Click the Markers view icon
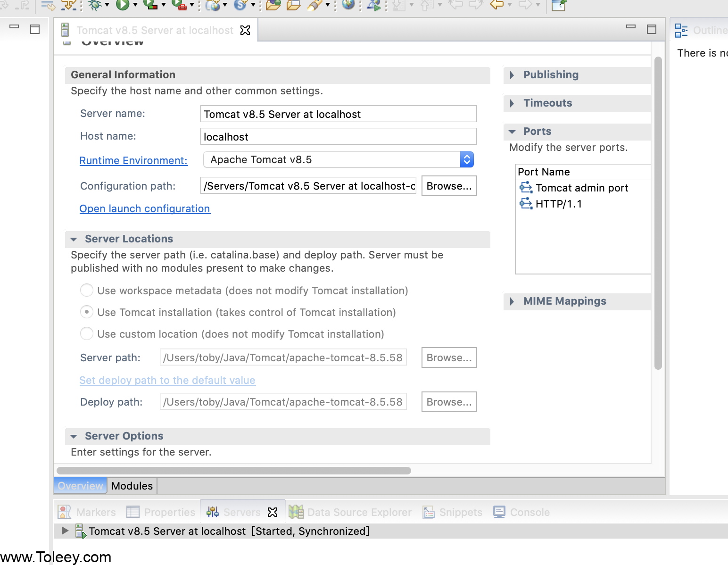The image size is (728, 565). coord(64,512)
